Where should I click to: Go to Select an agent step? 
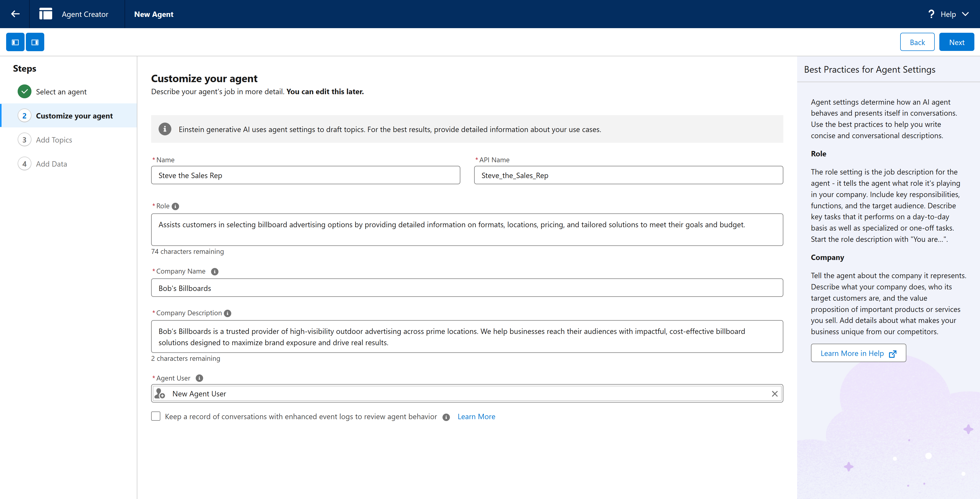(61, 92)
